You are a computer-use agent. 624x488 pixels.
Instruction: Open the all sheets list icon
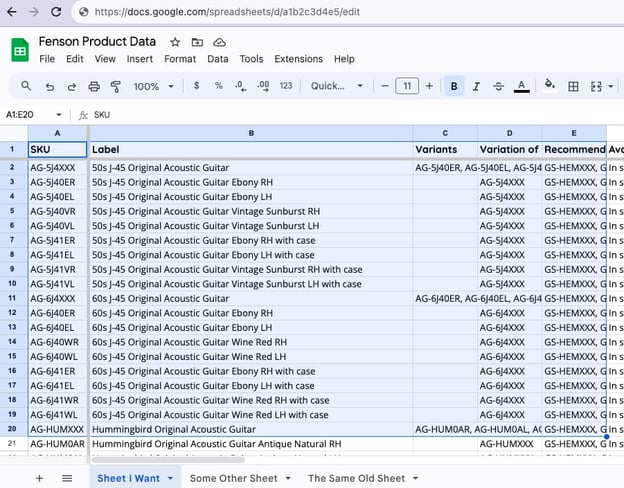tap(67, 478)
